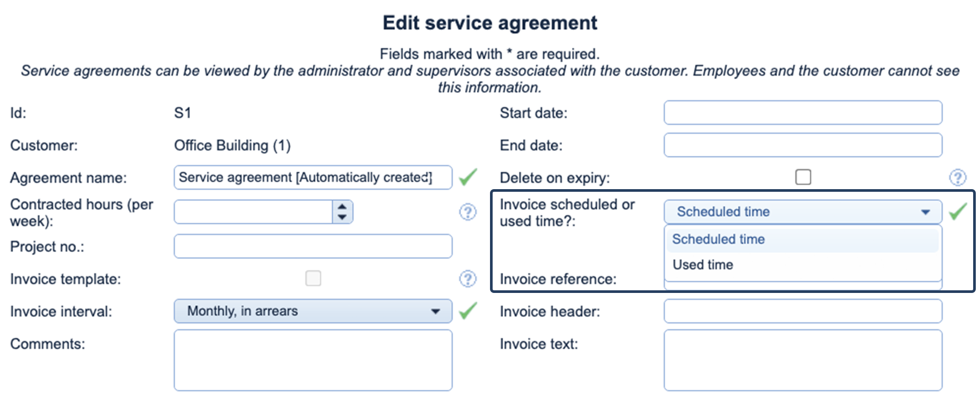The height and width of the screenshot is (402, 980).
Task: Click the Invoice header input box
Action: 802,311
